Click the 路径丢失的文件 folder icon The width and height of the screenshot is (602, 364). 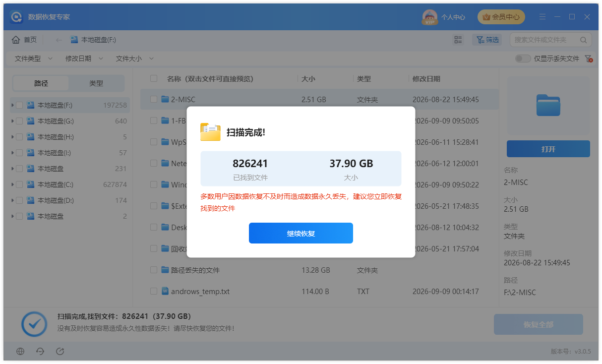(165, 270)
